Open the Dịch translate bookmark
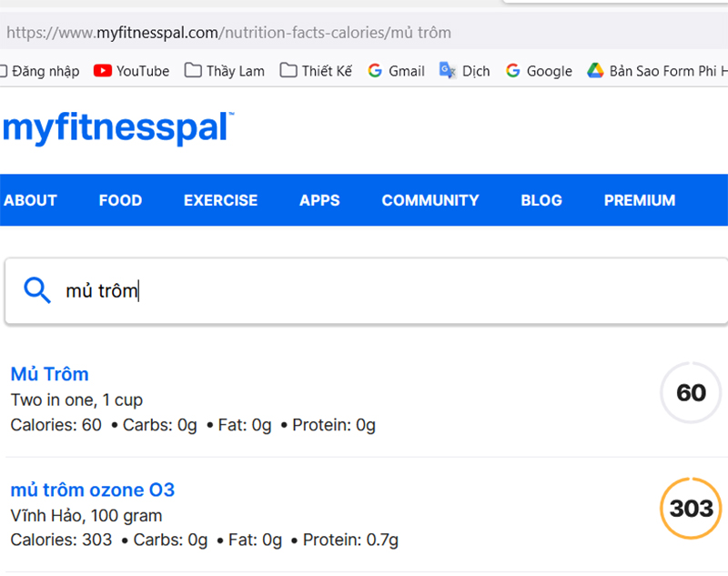This screenshot has height=576, width=728. (x=465, y=71)
